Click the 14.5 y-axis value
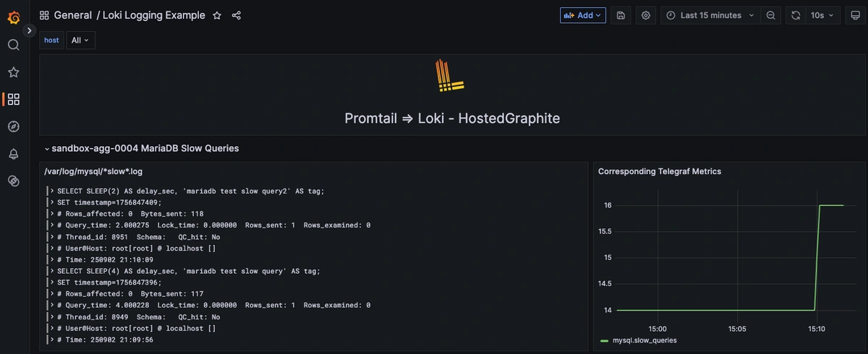 pos(605,284)
